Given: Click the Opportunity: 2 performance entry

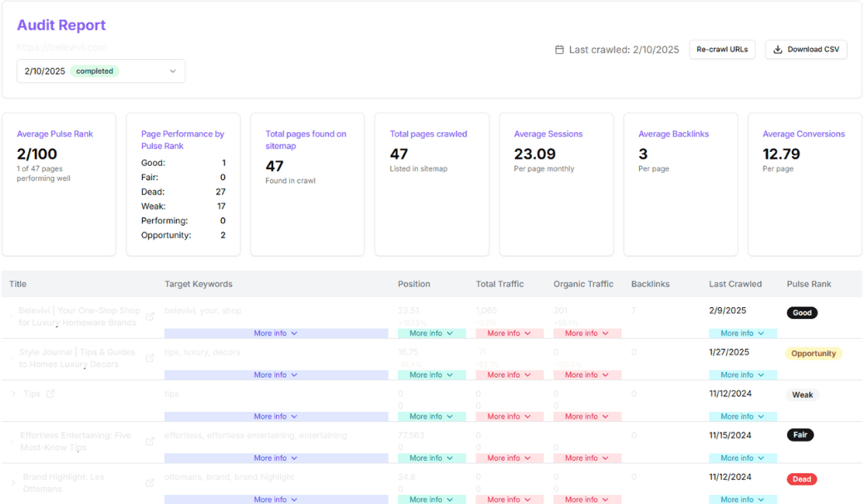Looking at the screenshot, I should (x=183, y=236).
